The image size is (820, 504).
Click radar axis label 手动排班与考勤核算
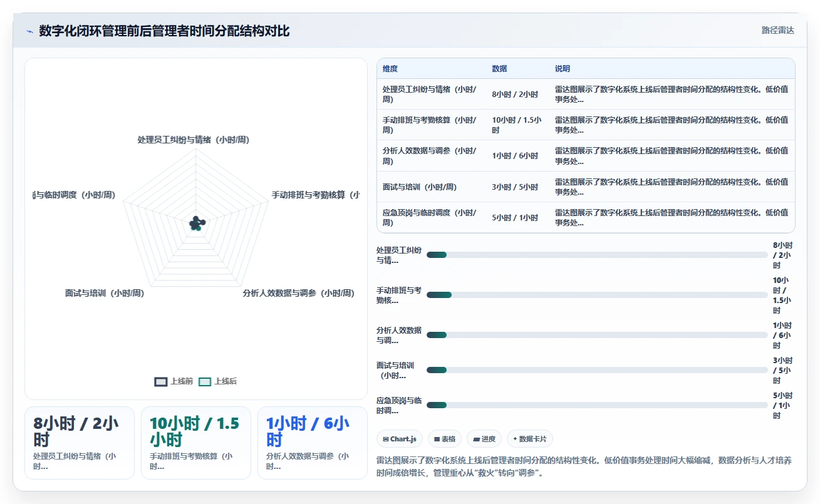315,195
